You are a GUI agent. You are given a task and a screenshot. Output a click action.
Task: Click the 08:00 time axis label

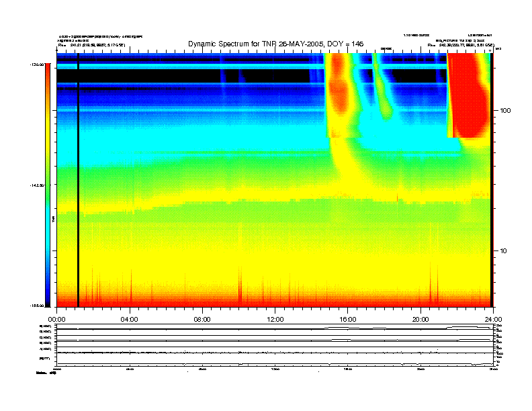(x=202, y=320)
